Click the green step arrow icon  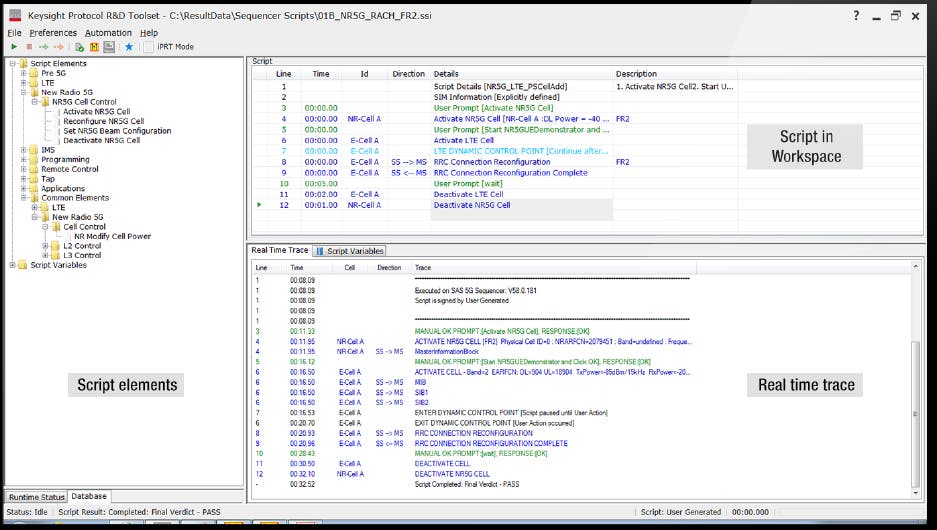[42, 47]
